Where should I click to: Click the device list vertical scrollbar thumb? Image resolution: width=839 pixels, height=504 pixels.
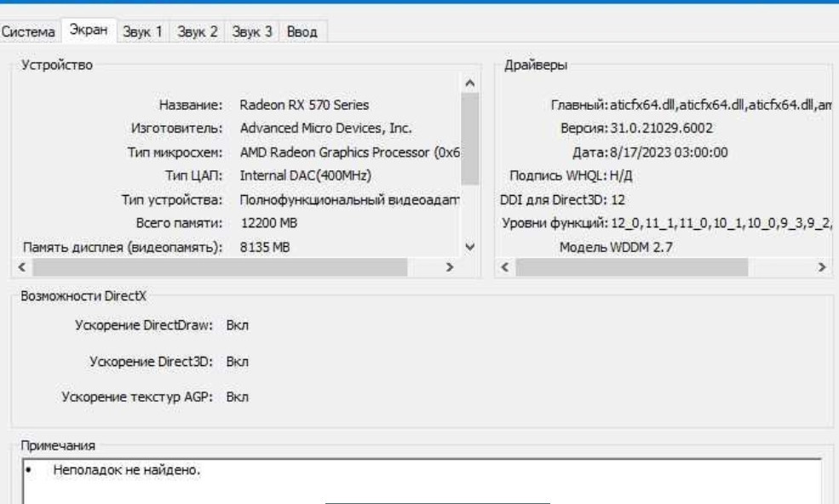[470, 138]
